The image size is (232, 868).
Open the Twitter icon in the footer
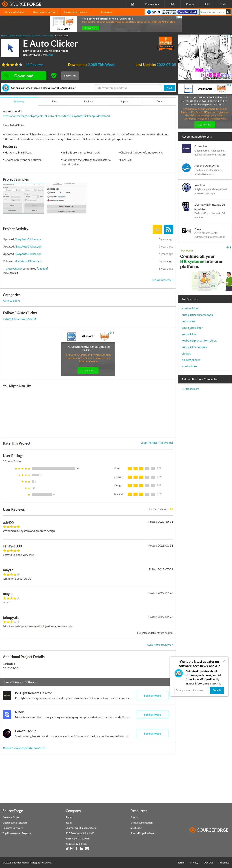[x=67, y=848]
